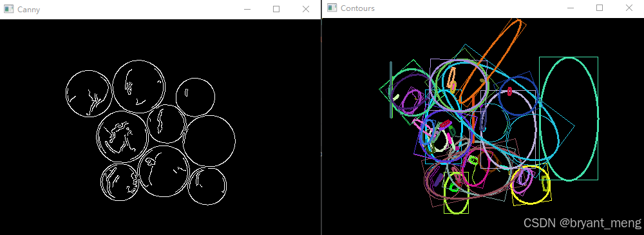Viewport: 644px width, 235px height.
Task: Click the empty circle edge in Canny
Action: point(209,141)
